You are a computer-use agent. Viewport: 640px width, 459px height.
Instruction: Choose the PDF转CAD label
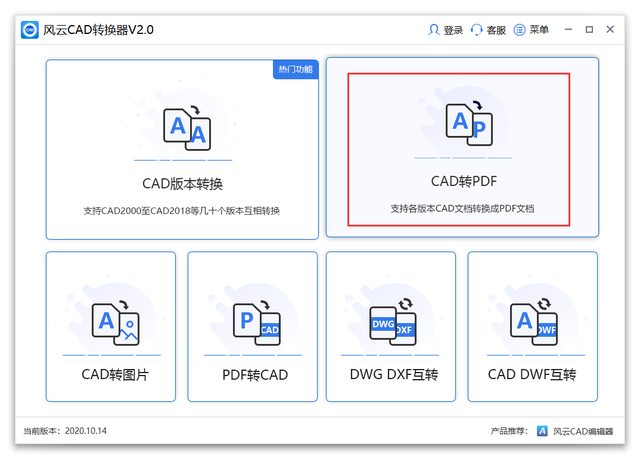tap(255, 375)
